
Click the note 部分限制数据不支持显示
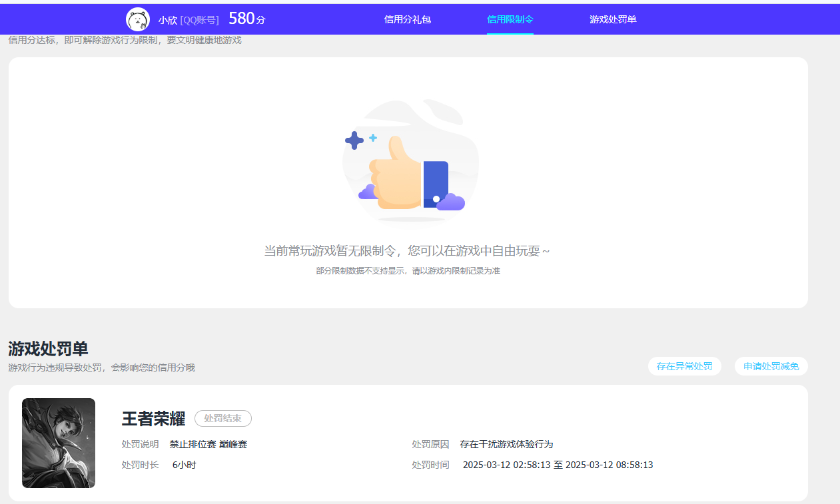tap(360, 271)
